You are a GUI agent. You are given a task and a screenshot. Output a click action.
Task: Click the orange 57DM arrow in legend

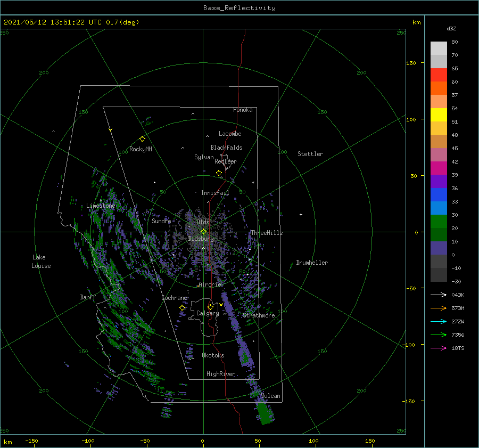(439, 308)
